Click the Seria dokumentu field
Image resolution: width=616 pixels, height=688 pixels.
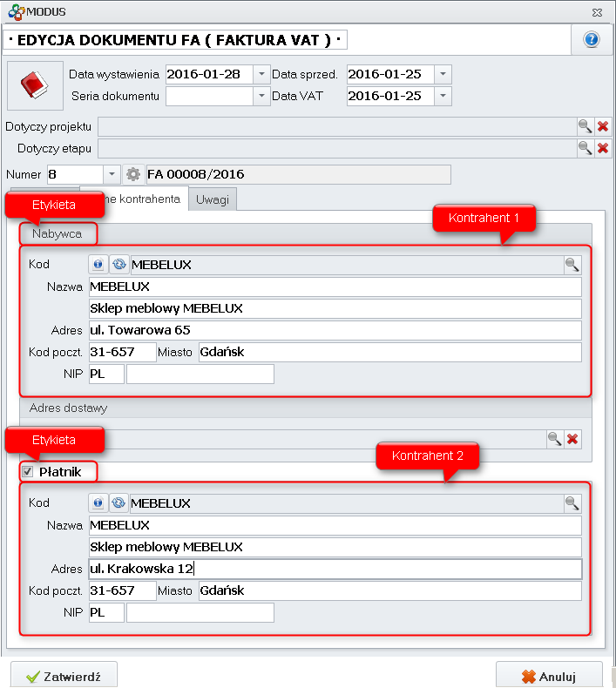[209, 96]
